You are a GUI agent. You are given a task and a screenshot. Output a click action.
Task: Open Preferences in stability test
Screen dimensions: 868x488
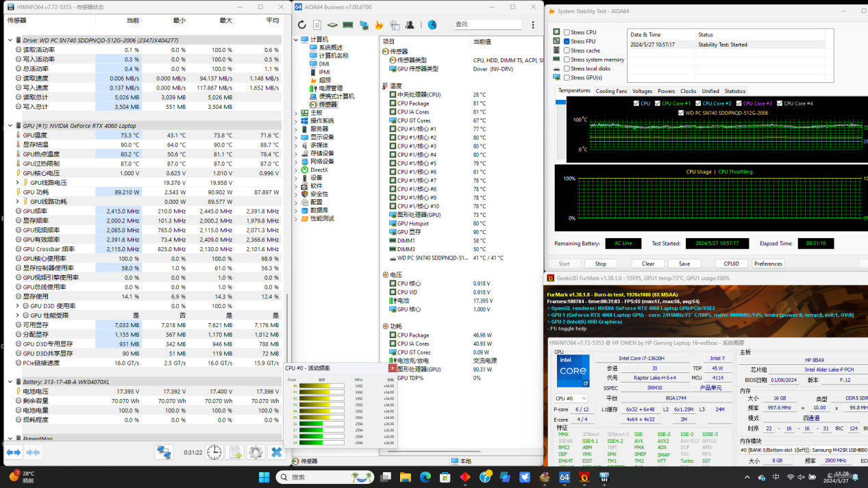click(768, 264)
